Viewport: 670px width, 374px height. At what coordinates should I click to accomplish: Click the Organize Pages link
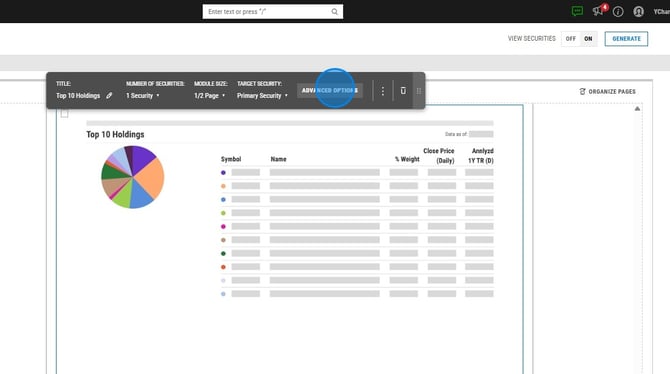[608, 91]
